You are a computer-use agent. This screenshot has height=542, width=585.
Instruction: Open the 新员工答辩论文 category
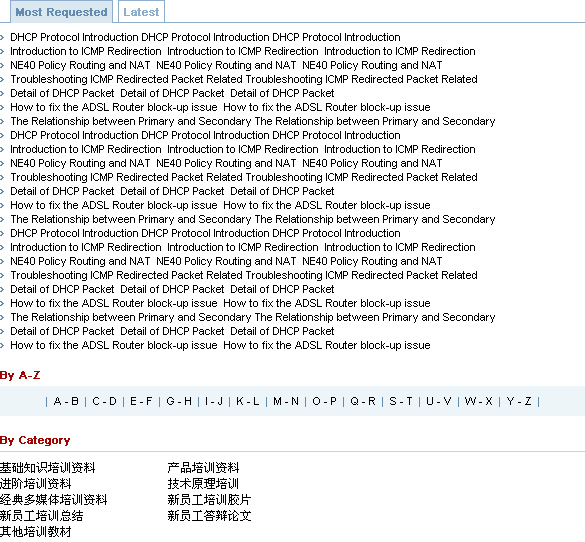[x=209, y=516]
